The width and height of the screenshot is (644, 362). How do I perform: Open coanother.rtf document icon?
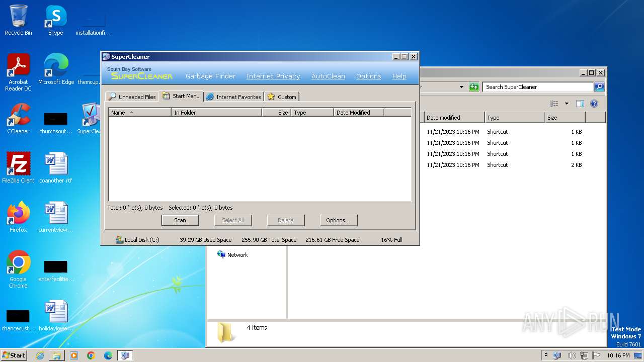55,168
